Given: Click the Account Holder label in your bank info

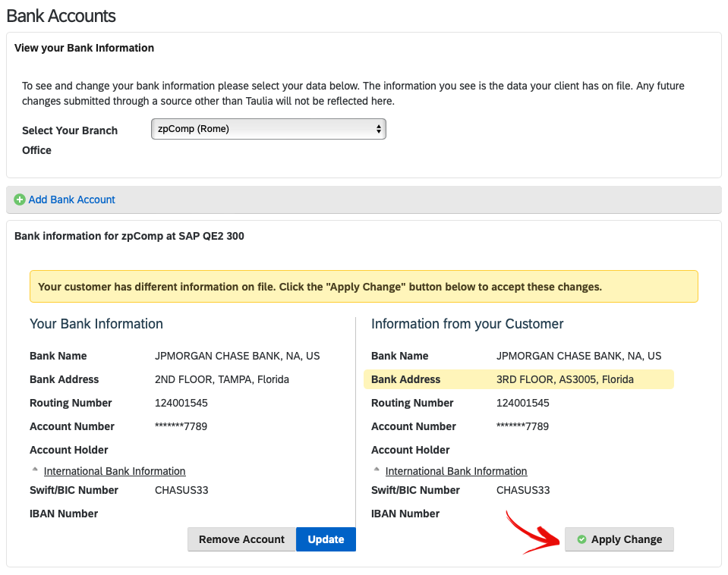Looking at the screenshot, I should [69, 450].
